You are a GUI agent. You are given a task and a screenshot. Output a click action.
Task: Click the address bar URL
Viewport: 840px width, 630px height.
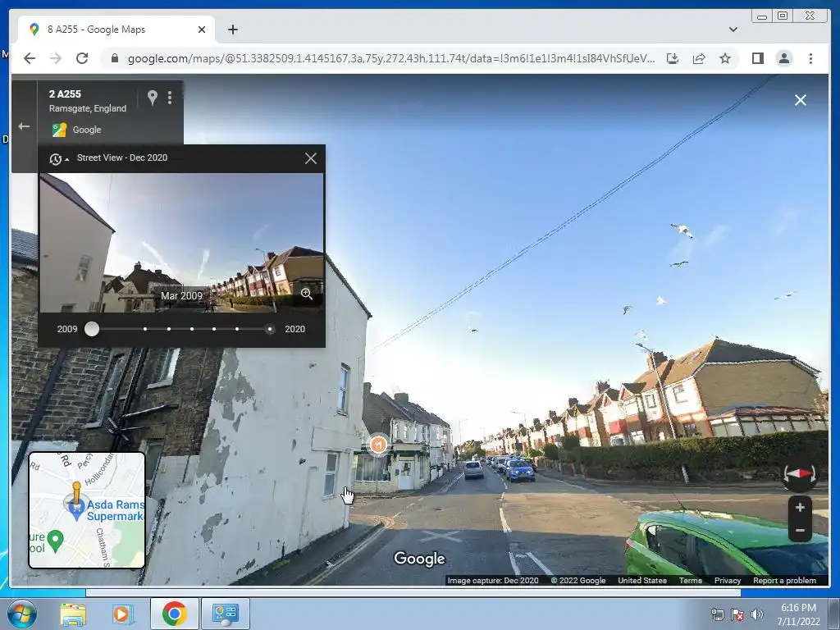tap(390, 58)
